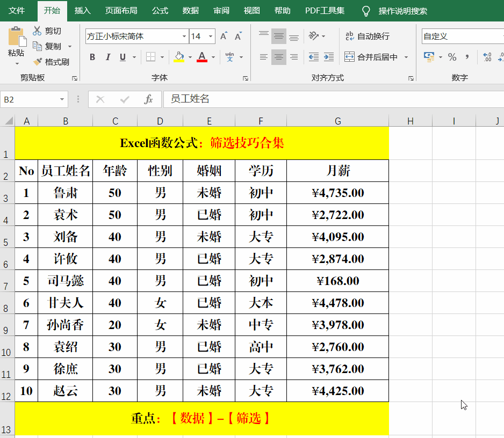
Task: Switch to the 视图 View tab
Action: point(251,11)
